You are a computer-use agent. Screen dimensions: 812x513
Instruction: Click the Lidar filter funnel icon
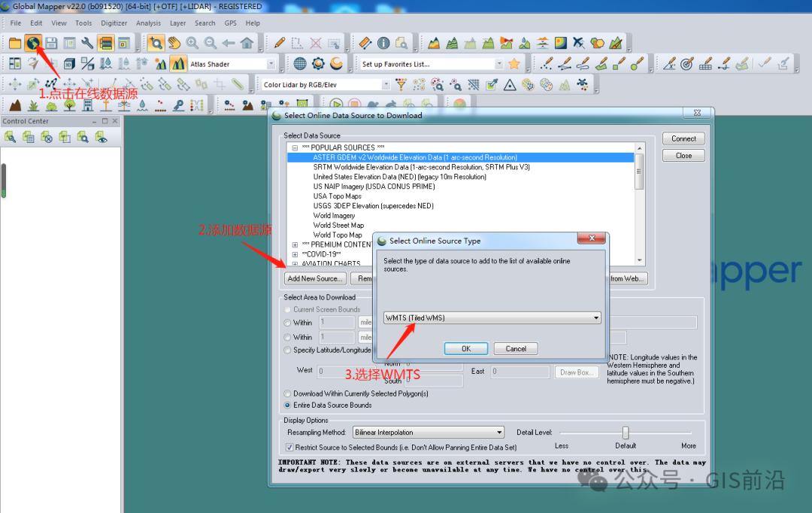click(401, 84)
